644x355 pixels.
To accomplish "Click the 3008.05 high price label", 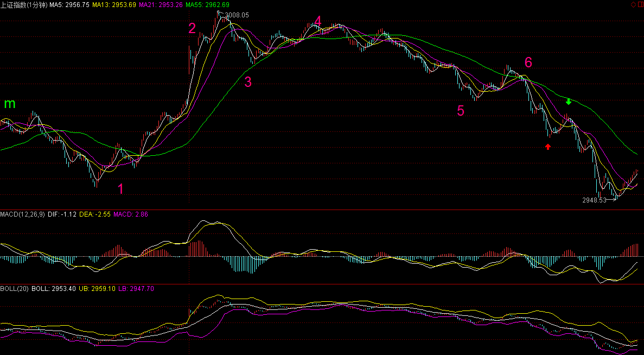I will pyautogui.click(x=237, y=15).
